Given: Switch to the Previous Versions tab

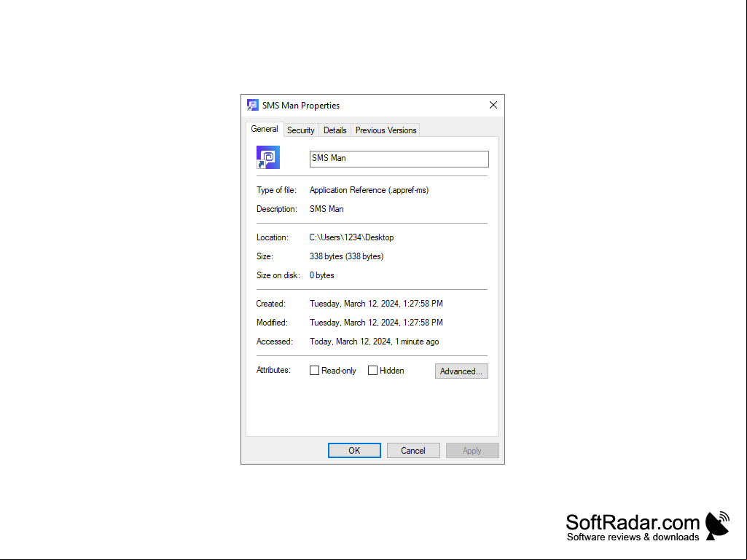Looking at the screenshot, I should [386, 130].
